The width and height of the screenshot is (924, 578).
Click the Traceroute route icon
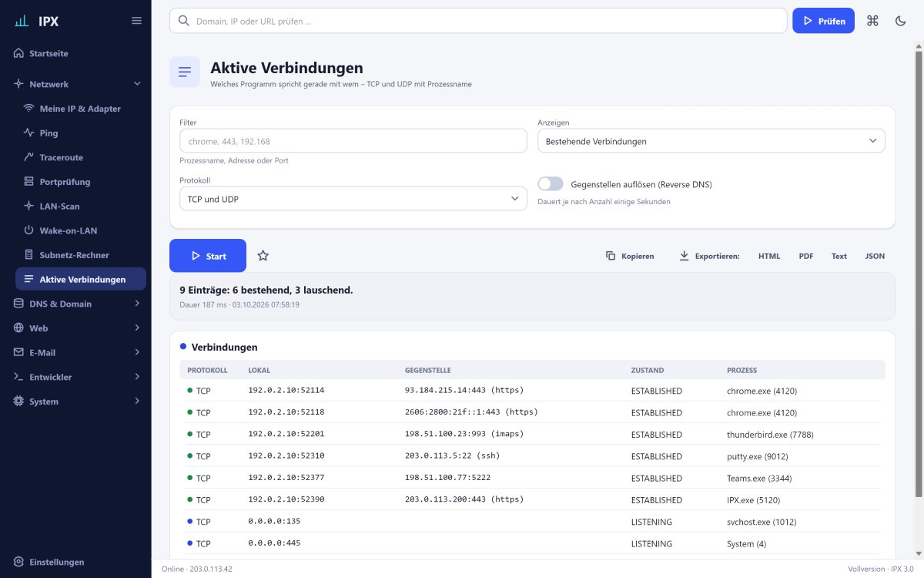[29, 157]
